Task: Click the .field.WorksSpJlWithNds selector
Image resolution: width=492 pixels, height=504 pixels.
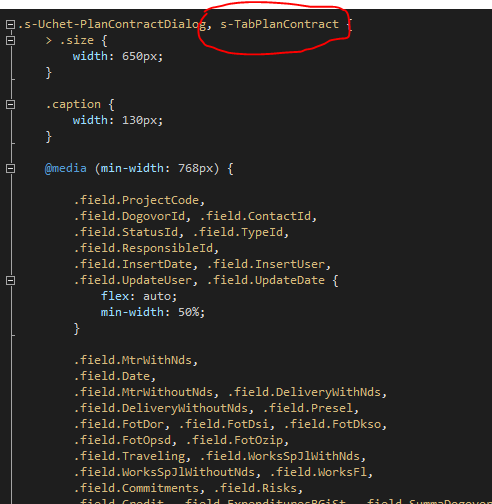Action: coord(280,456)
